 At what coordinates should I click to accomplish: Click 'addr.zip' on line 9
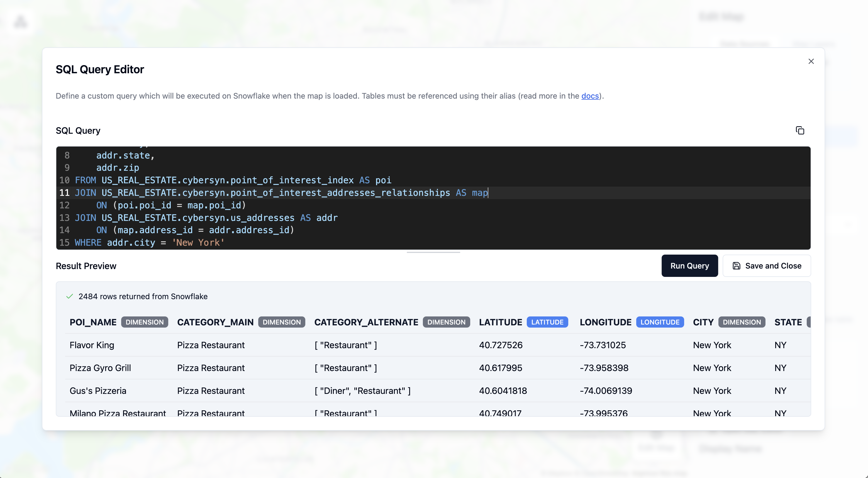coord(118,168)
